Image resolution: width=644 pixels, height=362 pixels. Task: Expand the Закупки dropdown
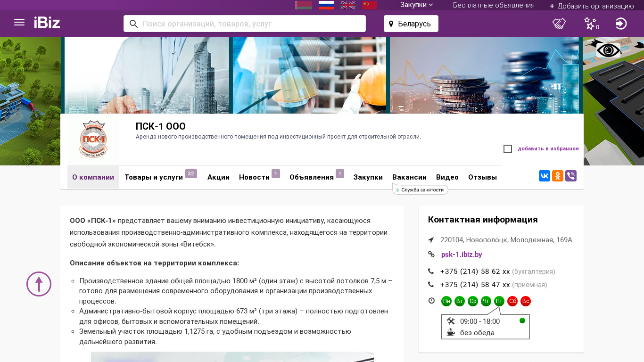417,5
